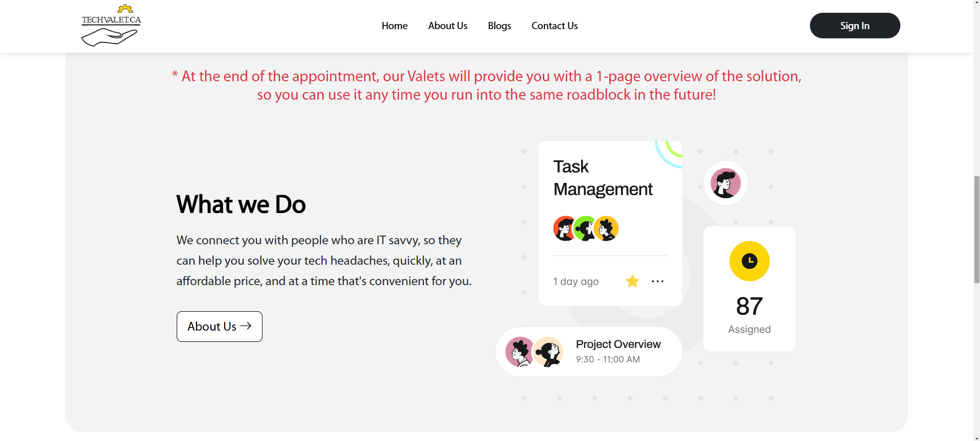980x441 pixels.
Task: Click the Task Management card title
Action: tap(603, 178)
